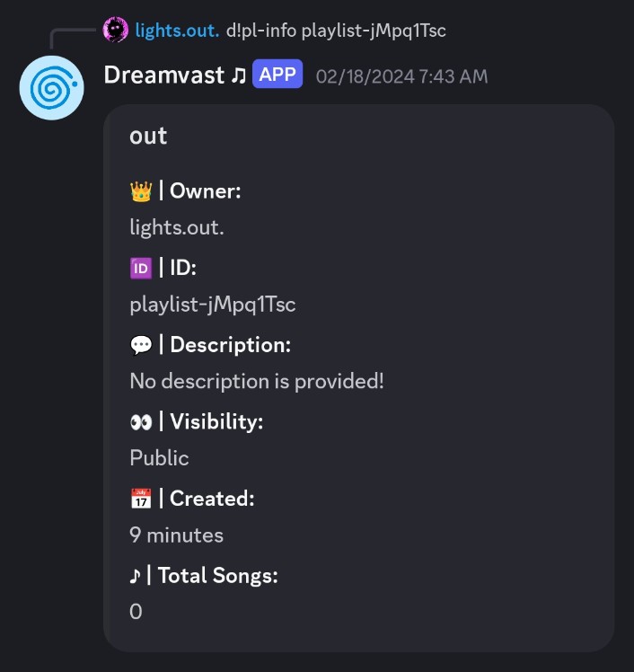Click the '9 minutes' created value
The width and height of the screenshot is (634, 672).
pos(177,535)
